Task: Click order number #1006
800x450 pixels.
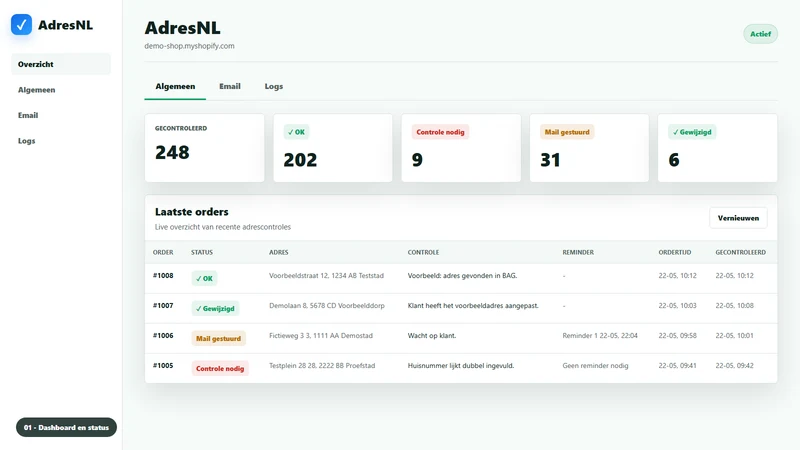Action: [163, 336]
